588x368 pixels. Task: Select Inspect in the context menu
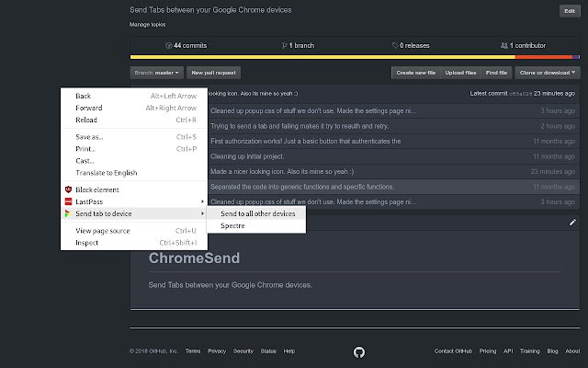click(134, 243)
